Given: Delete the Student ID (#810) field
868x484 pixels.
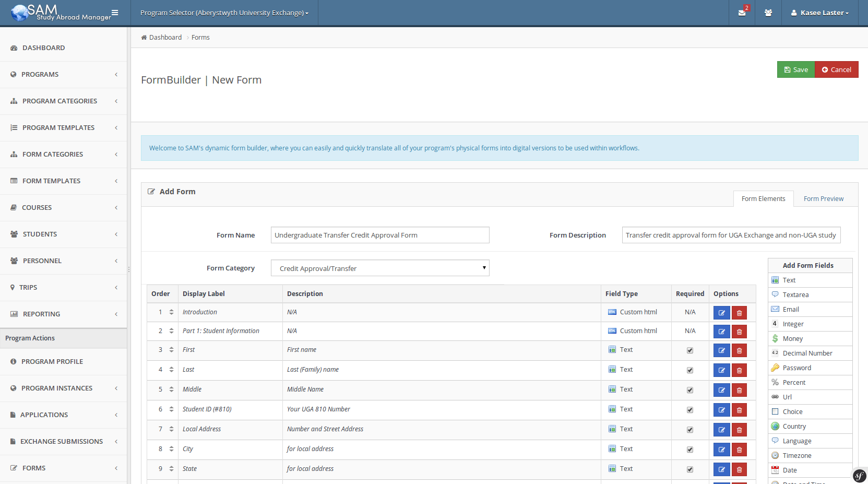Looking at the screenshot, I should click(739, 410).
